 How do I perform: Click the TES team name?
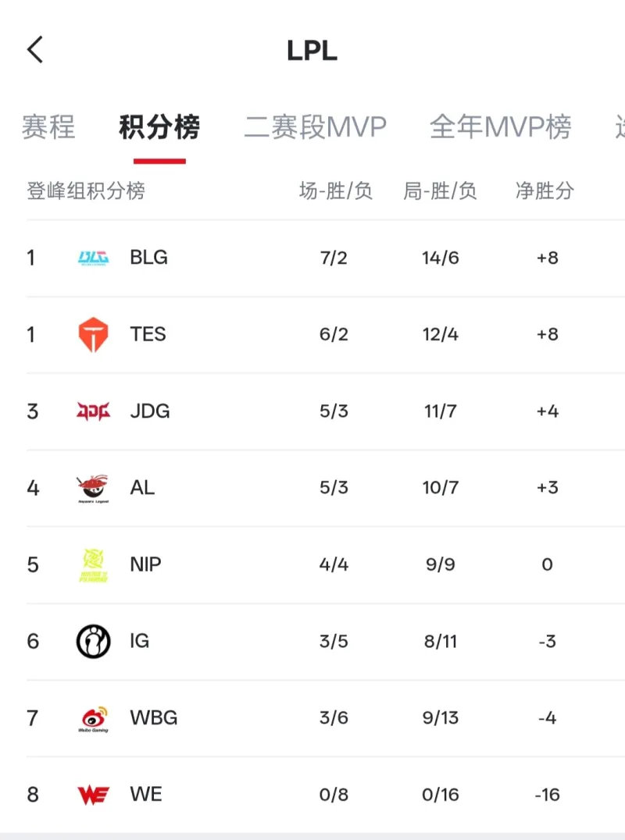point(148,334)
